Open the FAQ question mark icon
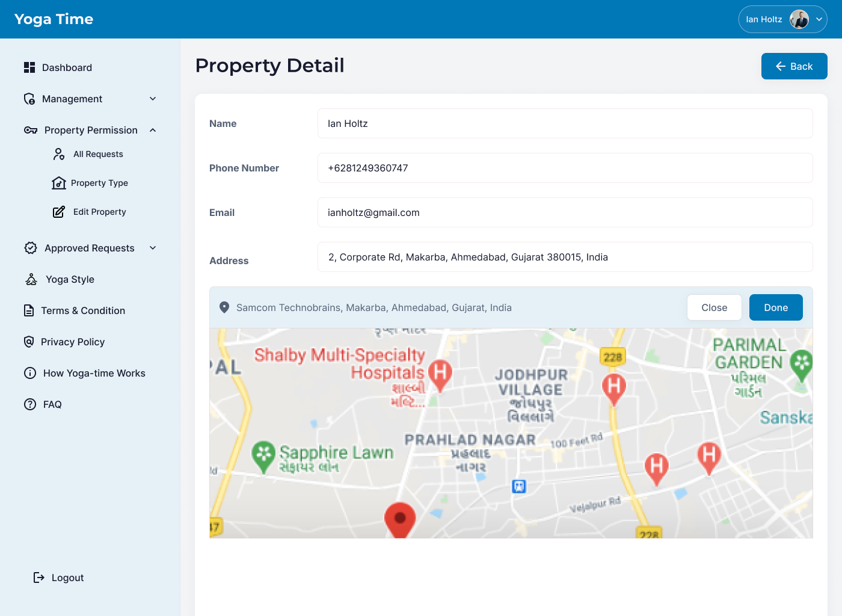The image size is (842, 616). click(x=30, y=404)
